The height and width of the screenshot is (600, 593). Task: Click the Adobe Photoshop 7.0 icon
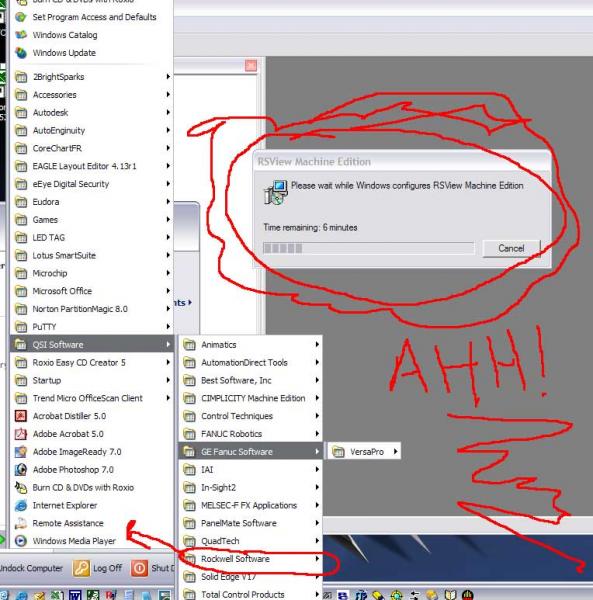(x=21, y=470)
